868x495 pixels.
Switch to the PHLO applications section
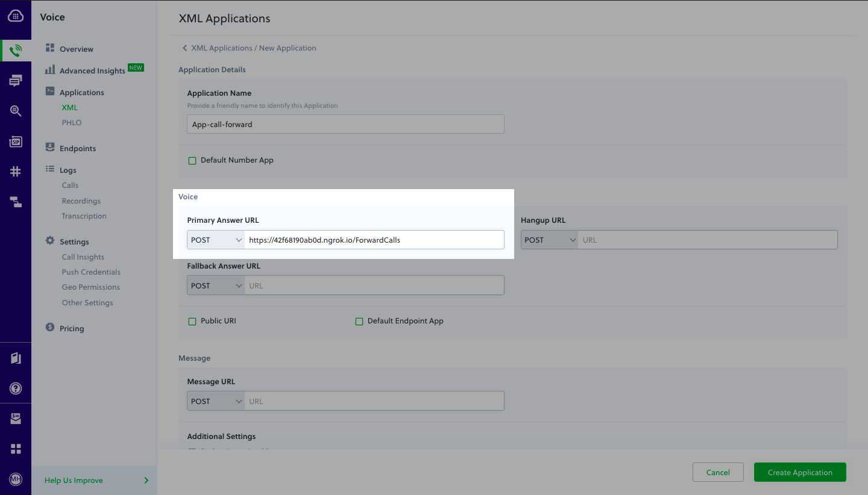pos(71,122)
